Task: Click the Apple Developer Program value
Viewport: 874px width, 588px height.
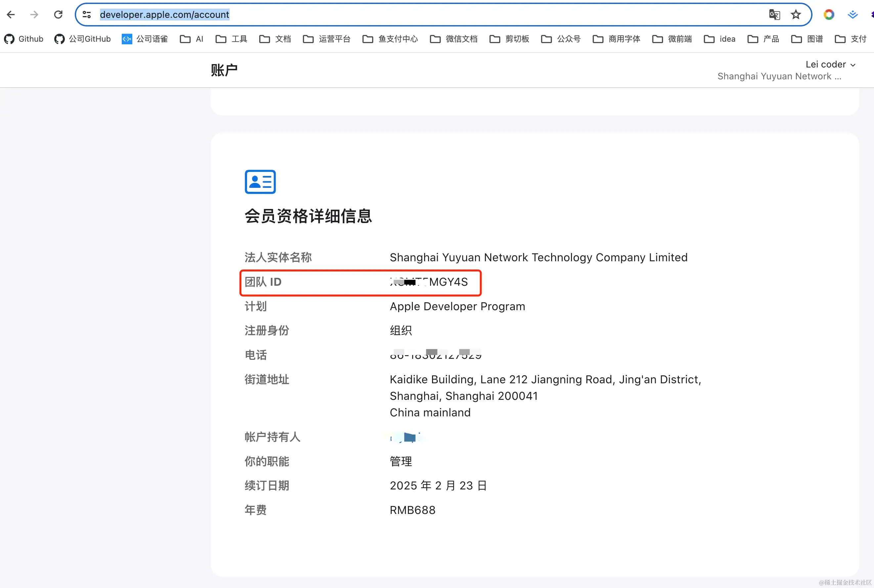Action: 457,306
